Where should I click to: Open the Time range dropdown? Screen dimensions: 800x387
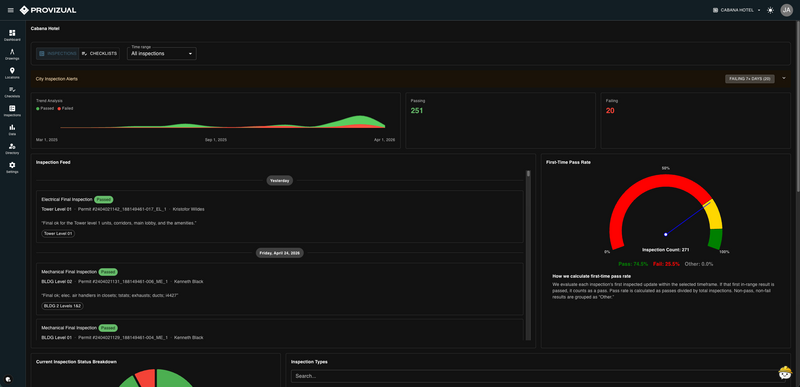[162, 54]
